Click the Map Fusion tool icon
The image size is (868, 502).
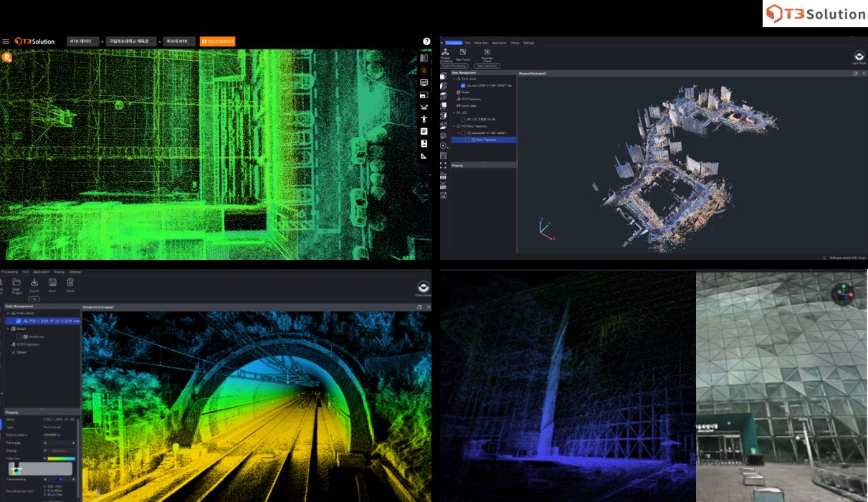[x=463, y=52]
